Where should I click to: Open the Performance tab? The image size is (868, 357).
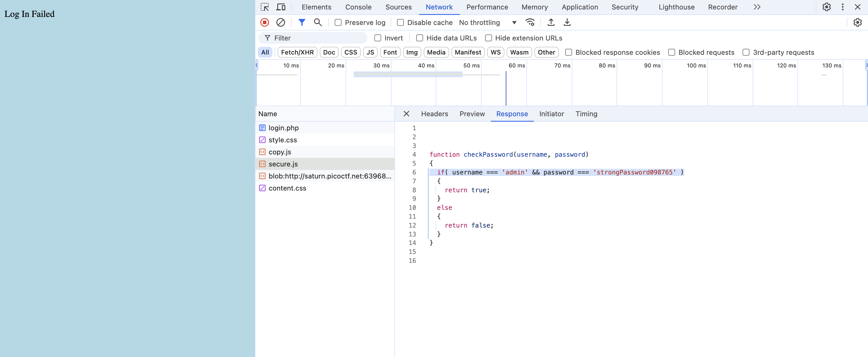(x=487, y=7)
